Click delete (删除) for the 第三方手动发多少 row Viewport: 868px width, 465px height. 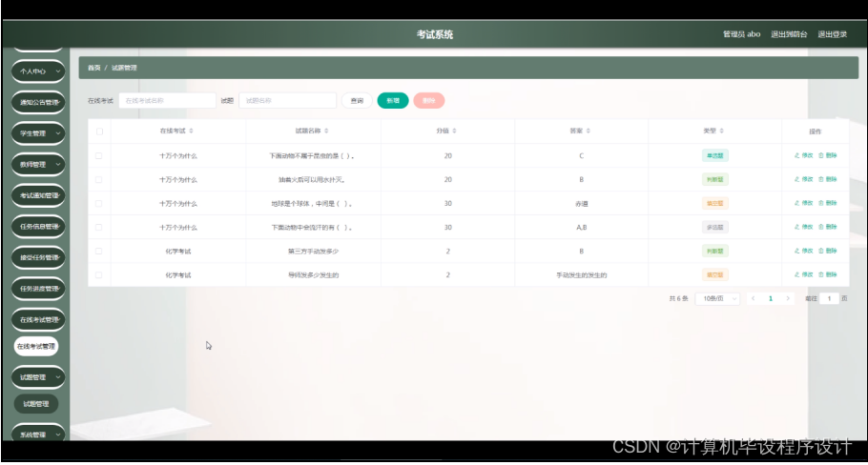click(x=828, y=251)
